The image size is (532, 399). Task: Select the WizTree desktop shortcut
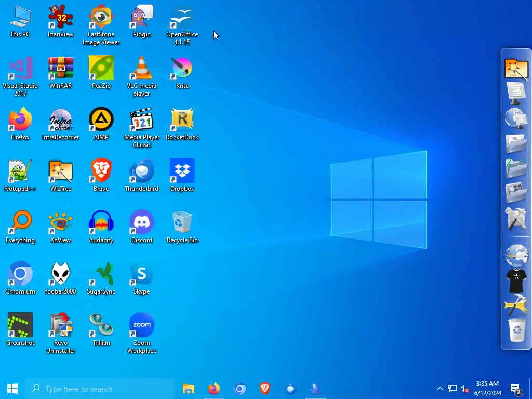(60, 176)
